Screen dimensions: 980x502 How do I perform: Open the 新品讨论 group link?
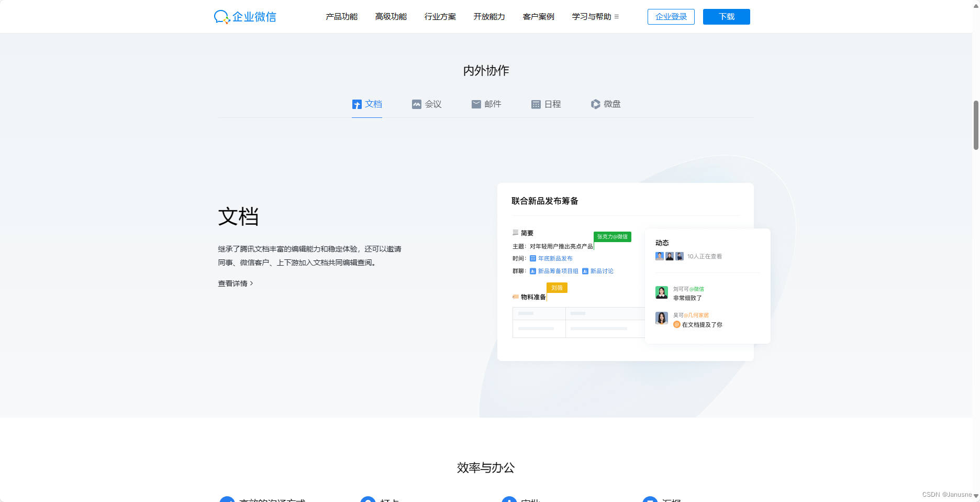click(602, 271)
